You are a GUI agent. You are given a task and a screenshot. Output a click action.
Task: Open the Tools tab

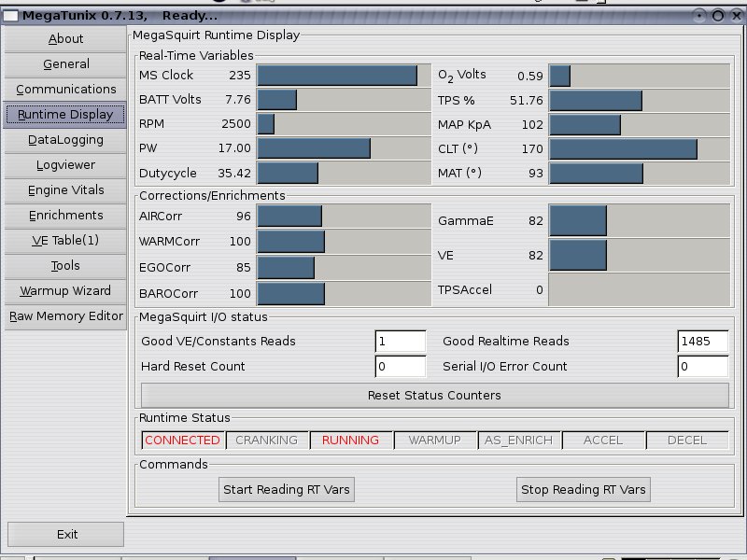point(65,266)
